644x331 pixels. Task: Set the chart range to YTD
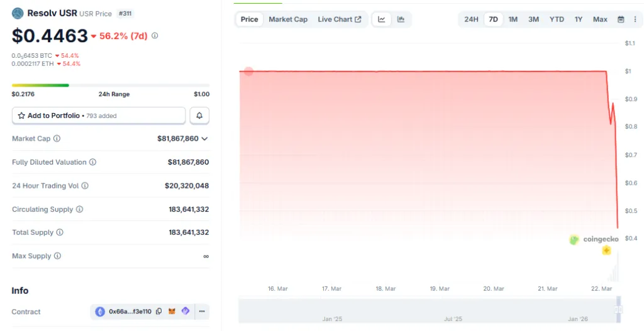click(x=557, y=19)
